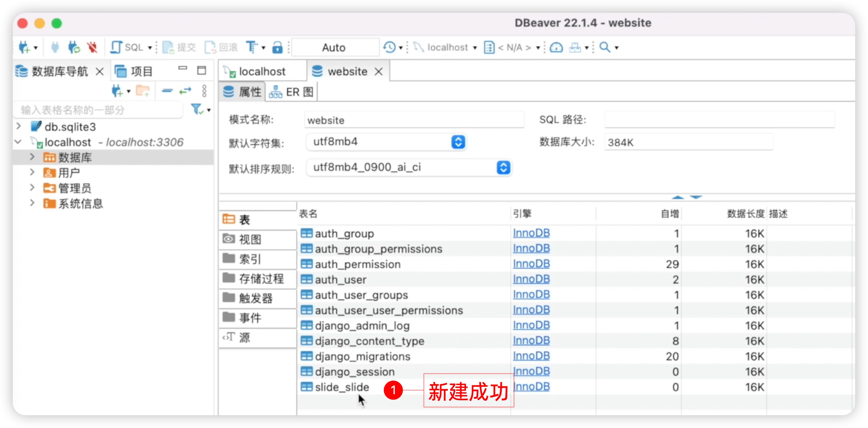Select the 索引 indexes side tab
Image resolution: width=868 pixels, height=428 pixels.
pos(258,259)
